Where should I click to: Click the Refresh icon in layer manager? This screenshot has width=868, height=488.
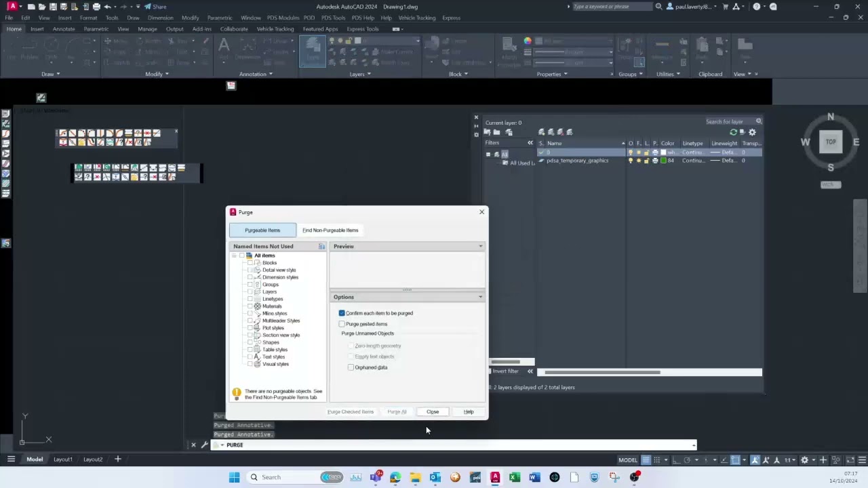(733, 132)
